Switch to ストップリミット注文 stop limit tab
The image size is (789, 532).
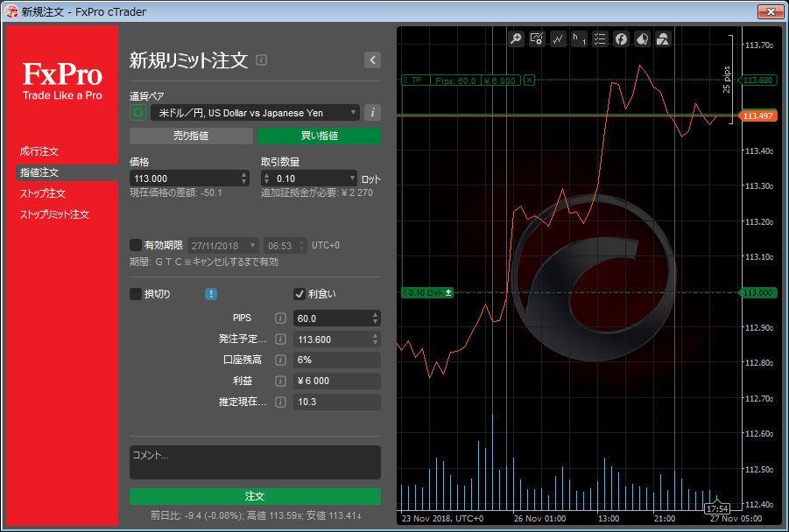54,214
